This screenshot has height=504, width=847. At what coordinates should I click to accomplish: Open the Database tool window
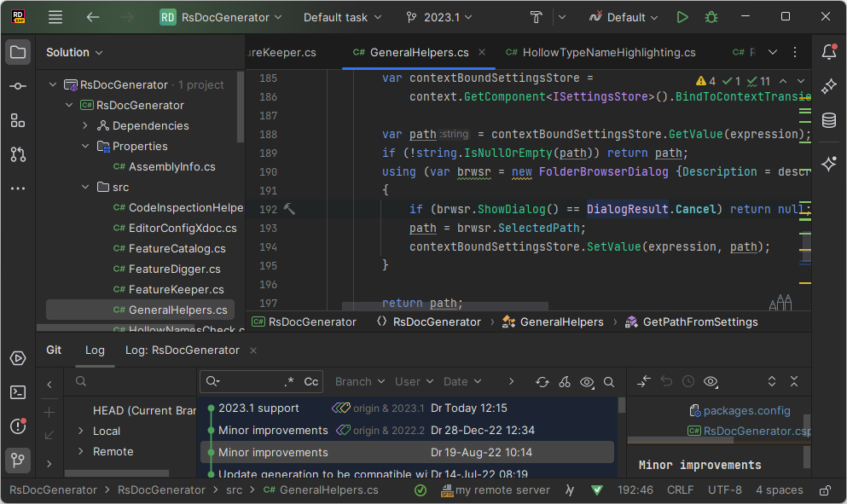coord(828,120)
